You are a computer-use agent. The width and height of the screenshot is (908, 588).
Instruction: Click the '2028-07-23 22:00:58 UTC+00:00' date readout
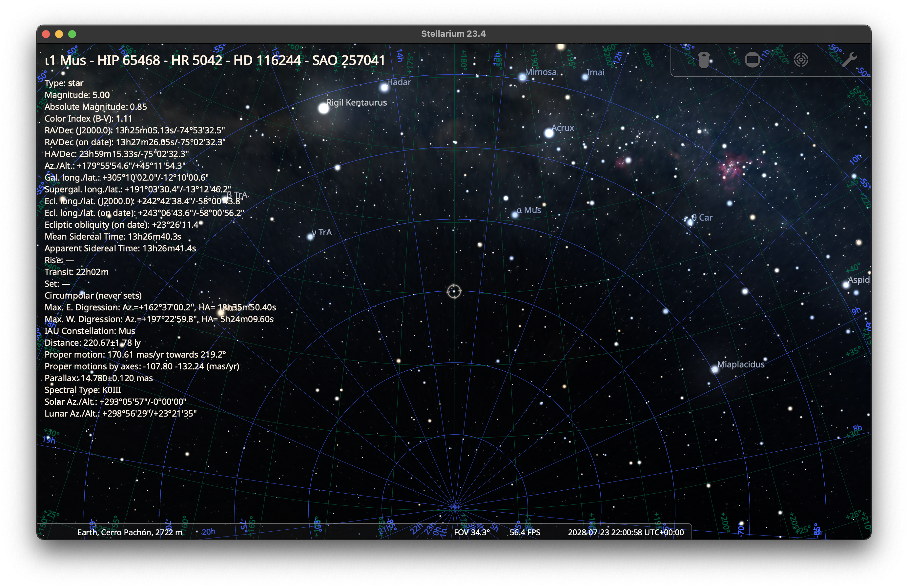[x=626, y=532]
